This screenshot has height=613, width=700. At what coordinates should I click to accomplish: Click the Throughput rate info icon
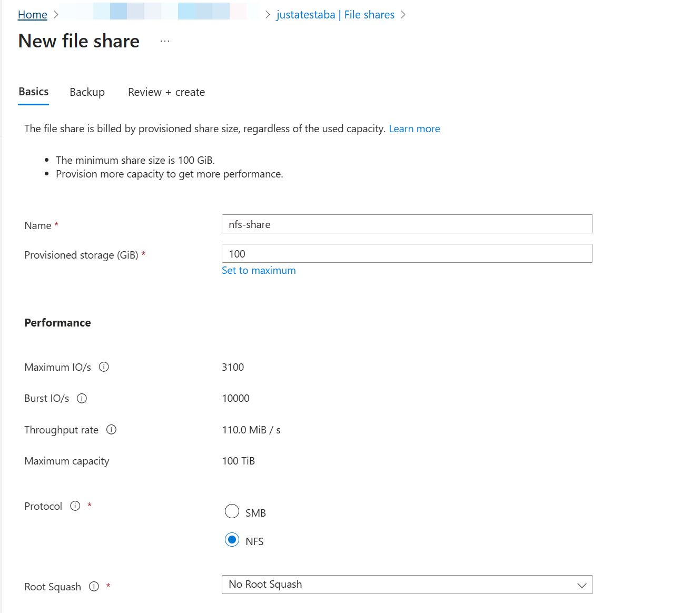point(111,430)
